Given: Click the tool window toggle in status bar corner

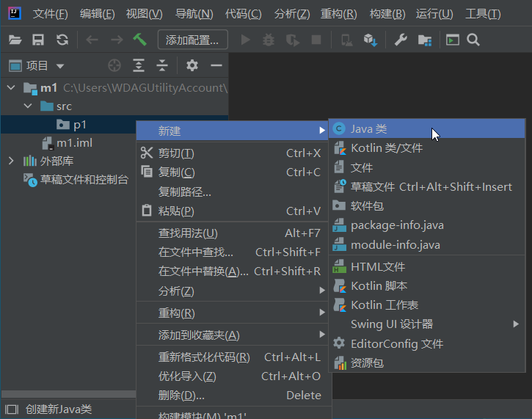Looking at the screenshot, I should point(11,409).
